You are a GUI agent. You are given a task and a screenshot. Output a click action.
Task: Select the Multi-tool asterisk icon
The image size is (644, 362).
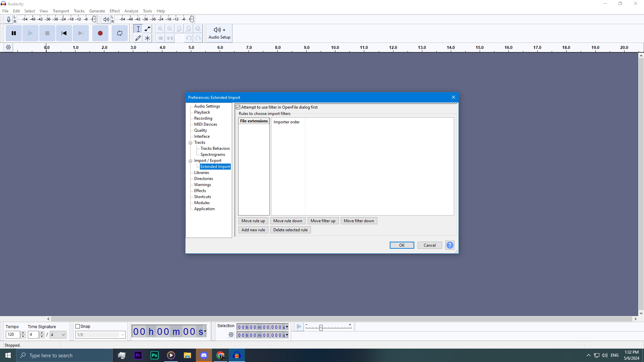[147, 38]
